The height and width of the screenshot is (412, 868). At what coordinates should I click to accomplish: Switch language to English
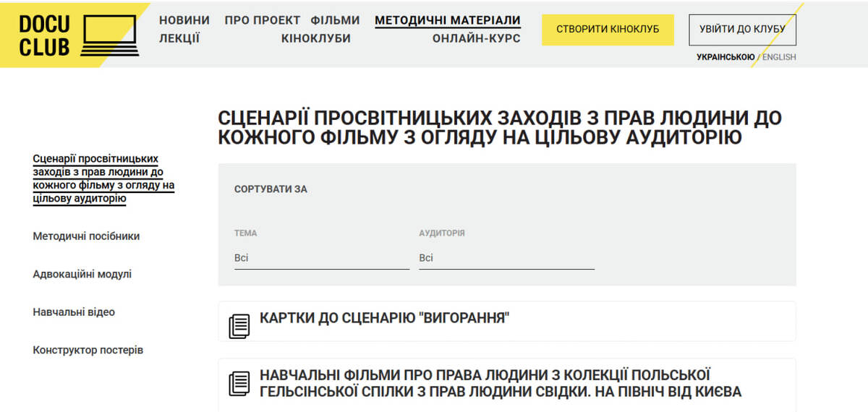click(x=779, y=57)
